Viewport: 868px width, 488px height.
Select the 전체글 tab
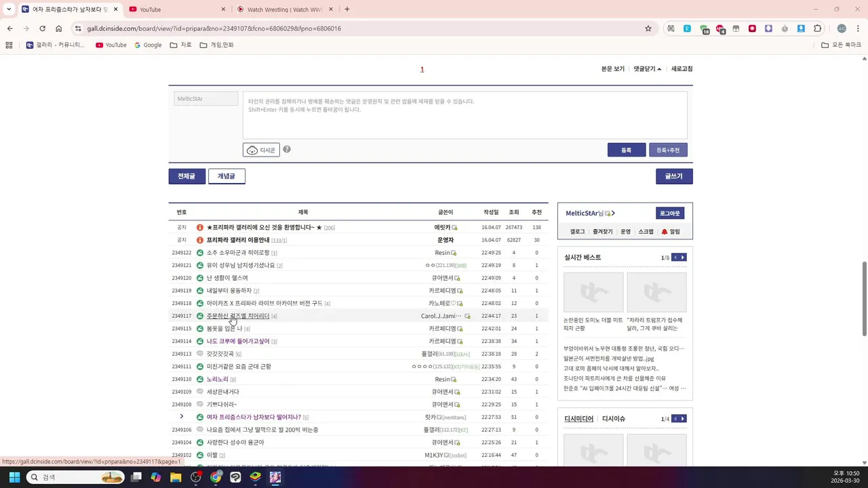[x=186, y=176]
